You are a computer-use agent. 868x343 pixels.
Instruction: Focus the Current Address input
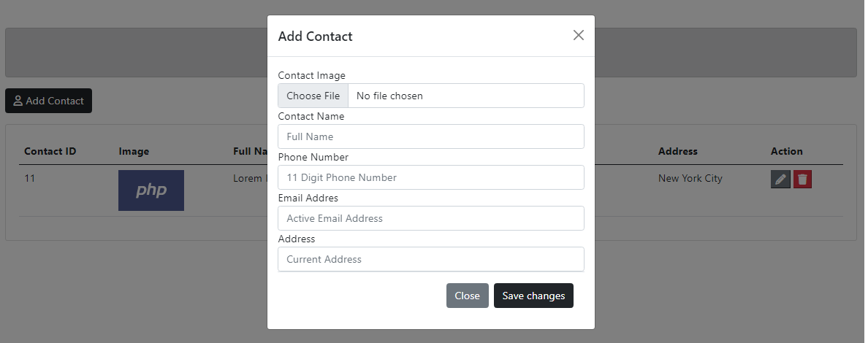(x=430, y=259)
